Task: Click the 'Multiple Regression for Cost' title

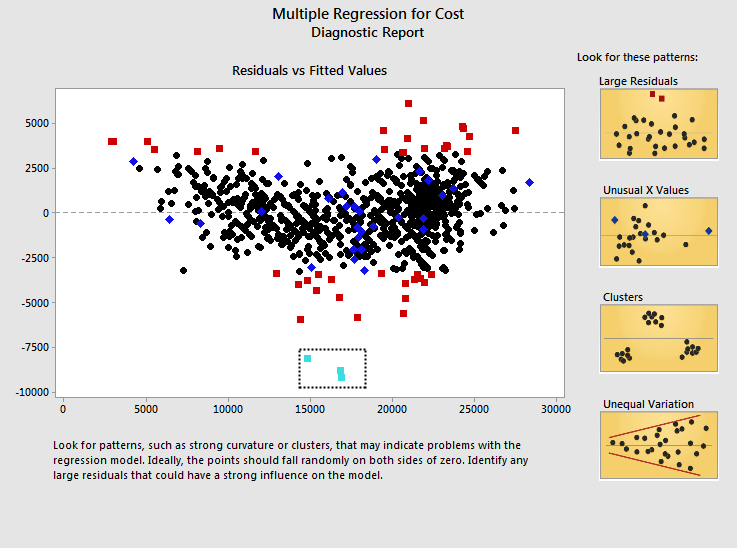Action: point(367,14)
